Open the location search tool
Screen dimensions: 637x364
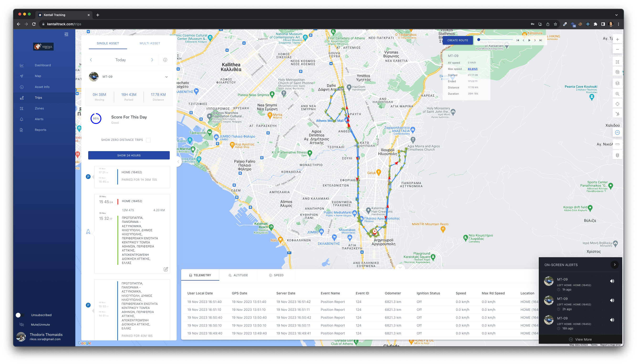tap(617, 94)
